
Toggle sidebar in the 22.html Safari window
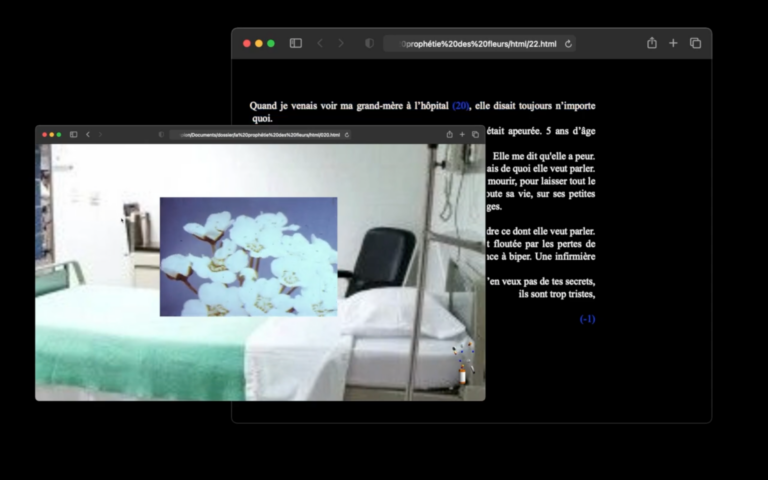[x=296, y=43]
